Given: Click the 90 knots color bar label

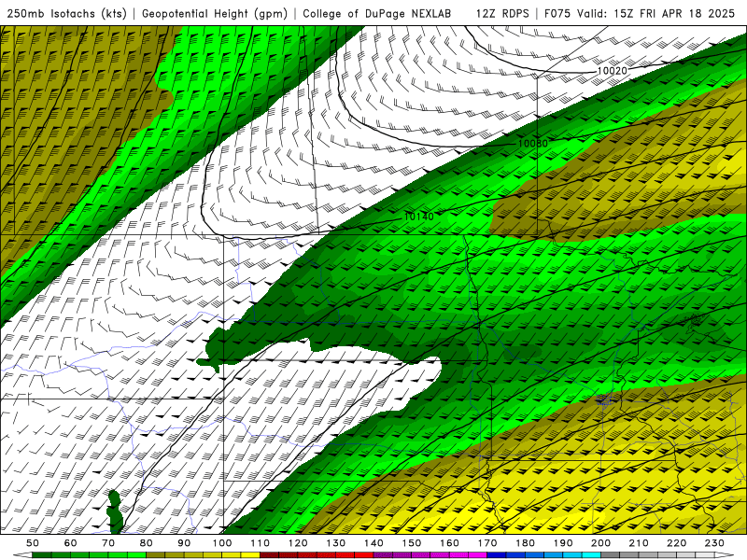Looking at the screenshot, I should [x=184, y=543].
